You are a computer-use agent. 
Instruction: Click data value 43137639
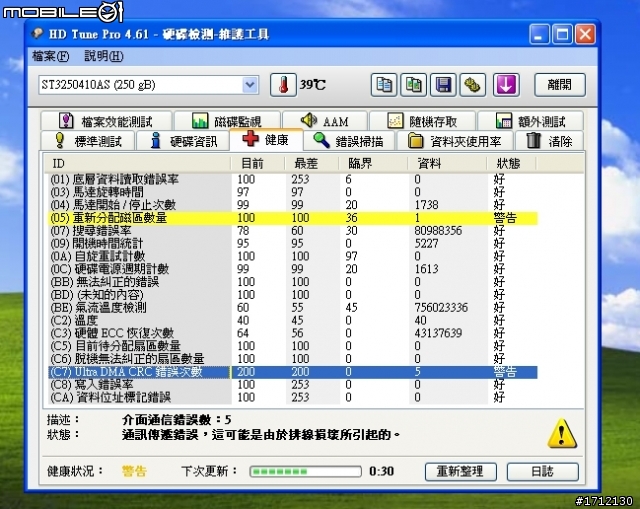[438, 333]
